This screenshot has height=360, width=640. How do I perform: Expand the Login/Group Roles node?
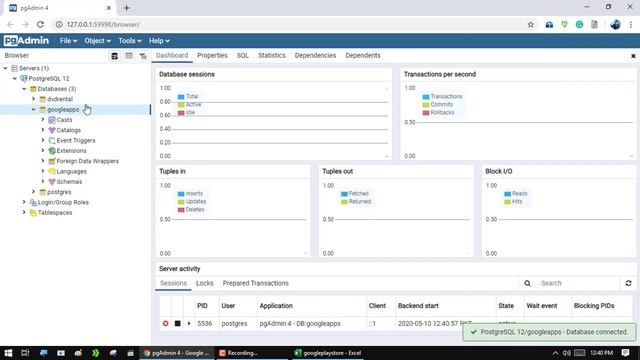click(x=24, y=202)
